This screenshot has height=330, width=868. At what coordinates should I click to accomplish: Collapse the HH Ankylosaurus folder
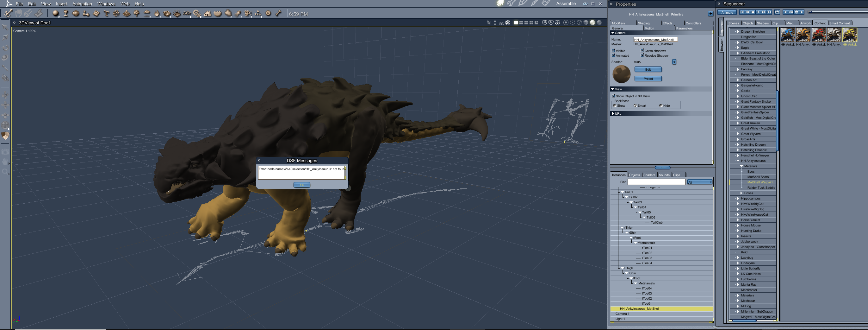point(738,161)
